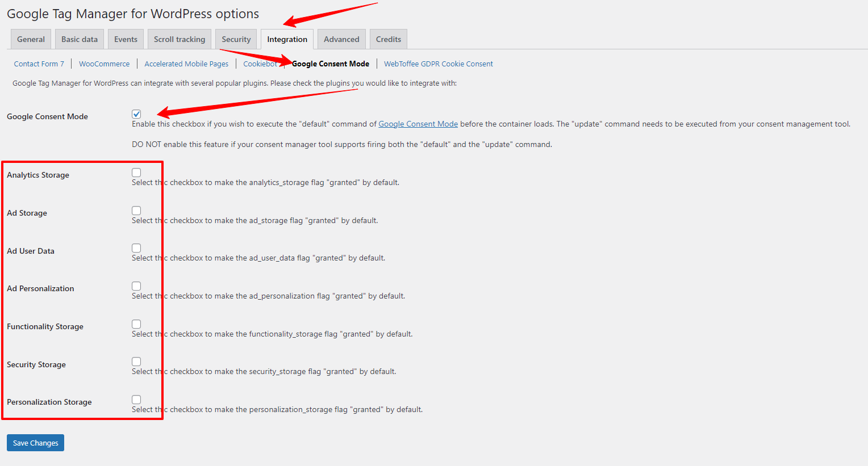
Task: Click the Google Consent Mode row label
Action: click(x=47, y=116)
